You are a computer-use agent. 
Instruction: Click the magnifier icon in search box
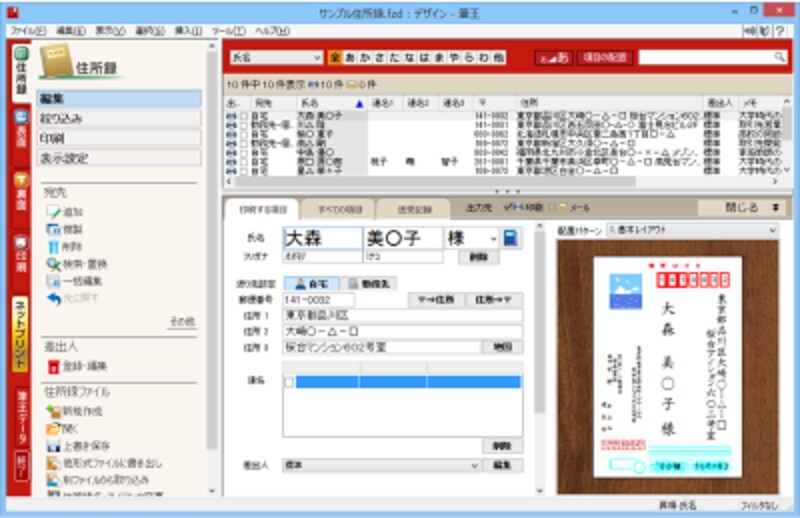(x=780, y=57)
